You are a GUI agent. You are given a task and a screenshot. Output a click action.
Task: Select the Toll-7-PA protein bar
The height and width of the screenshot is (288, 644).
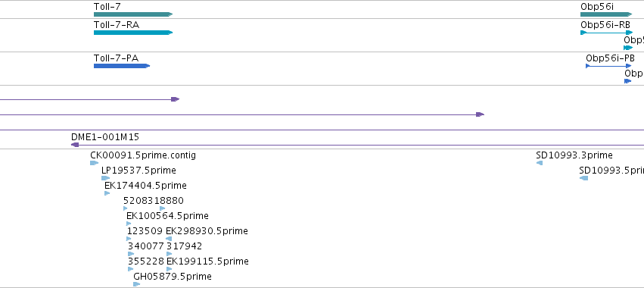tap(122, 66)
